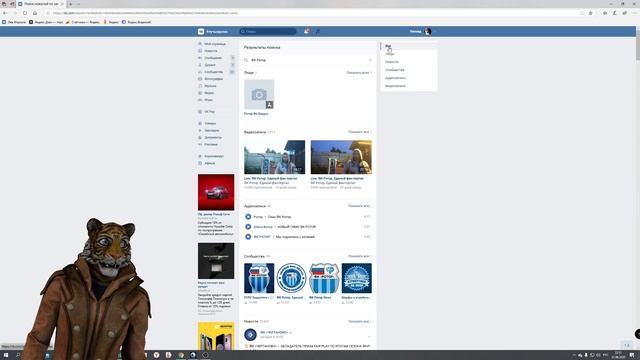
Task: Show all results in Audio section
Action: pyautogui.click(x=359, y=206)
